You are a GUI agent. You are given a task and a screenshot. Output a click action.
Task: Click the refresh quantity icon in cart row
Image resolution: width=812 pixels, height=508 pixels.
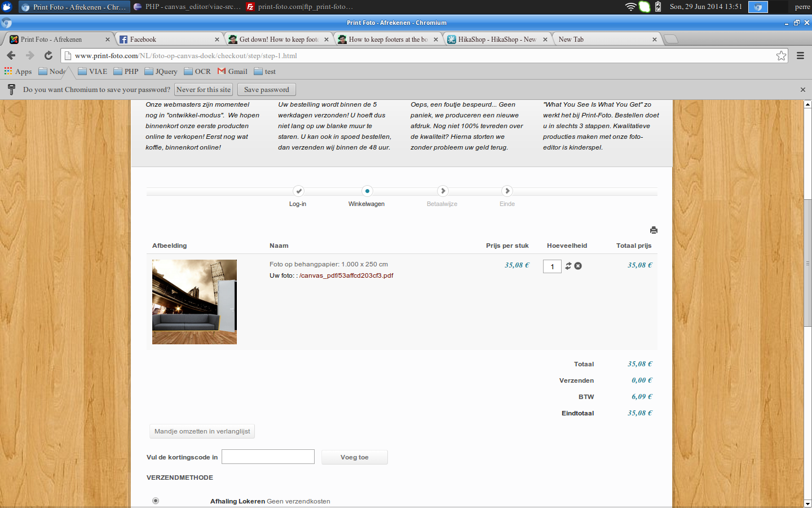coord(568,266)
